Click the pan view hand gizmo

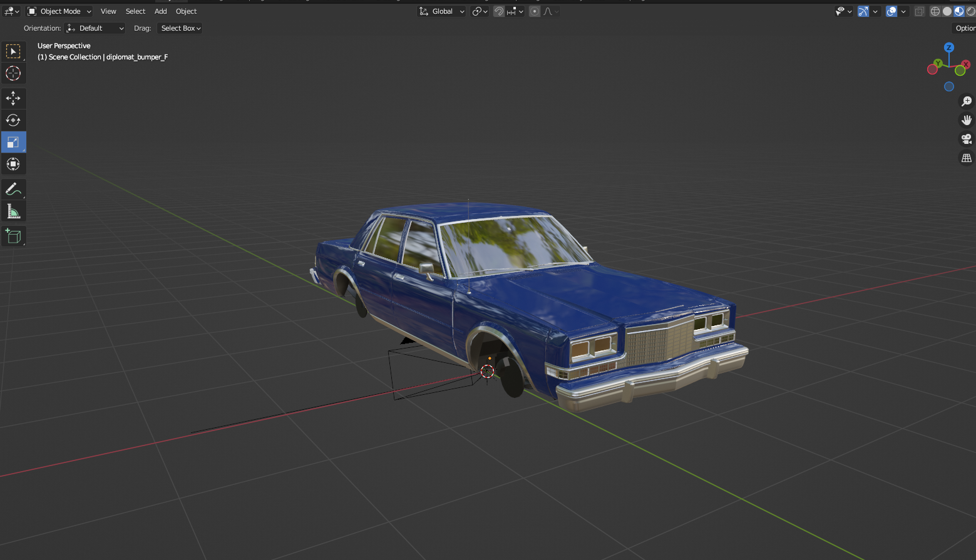[967, 120]
